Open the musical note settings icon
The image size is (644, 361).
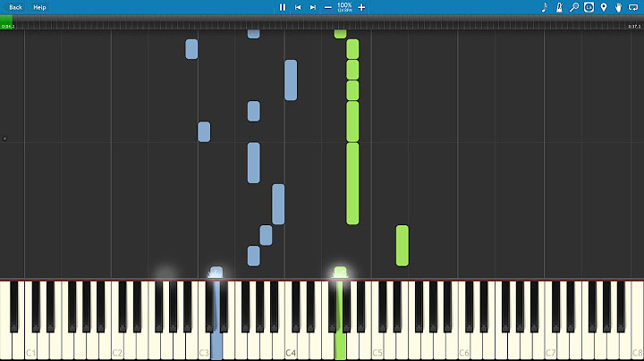point(545,7)
